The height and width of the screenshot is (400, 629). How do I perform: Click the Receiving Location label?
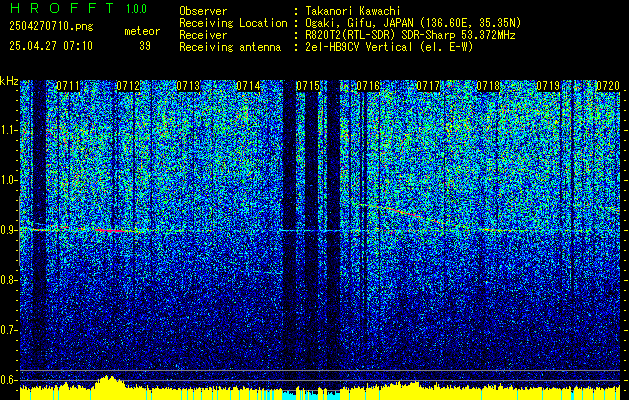click(233, 23)
